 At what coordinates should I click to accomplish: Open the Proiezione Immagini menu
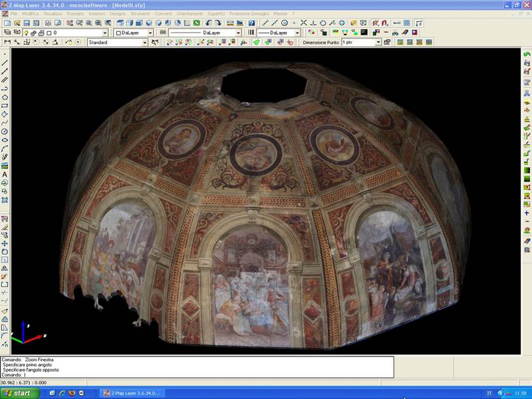pos(249,13)
